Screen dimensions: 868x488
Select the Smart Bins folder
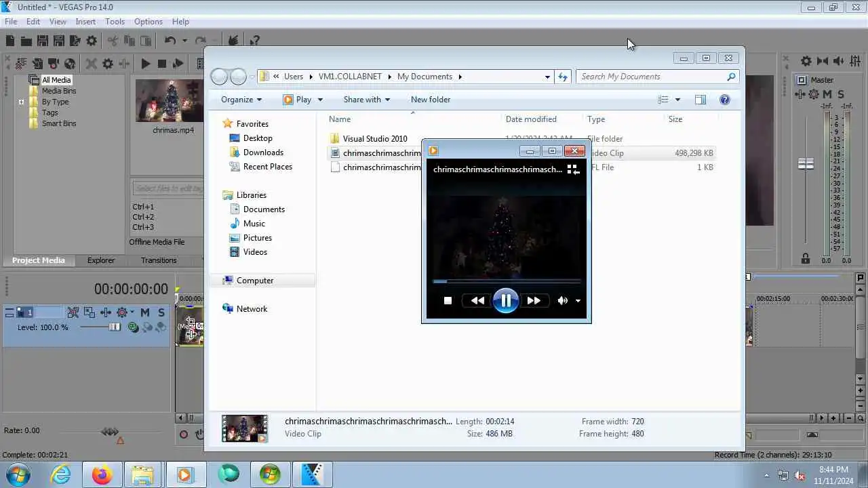59,123
